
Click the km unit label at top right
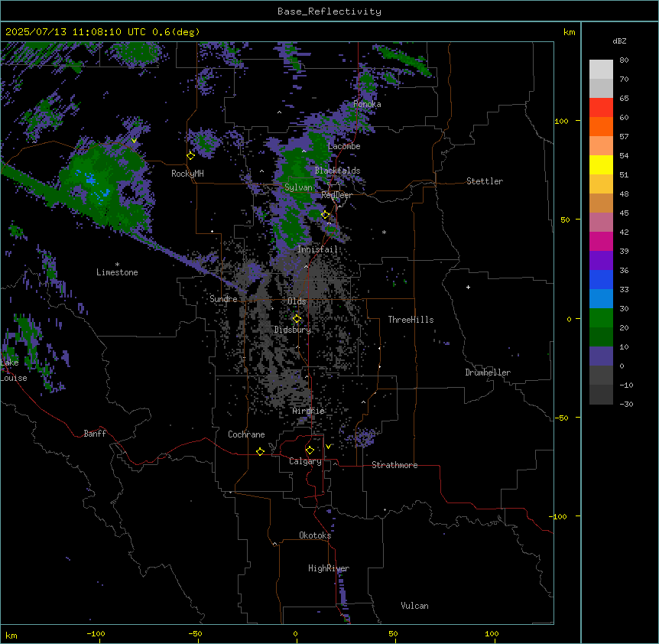tap(570, 32)
